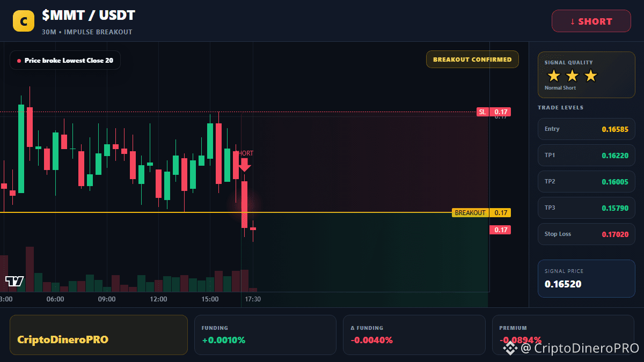
Task: Click the Δ Funding -0.0040% card
Action: 414,335
